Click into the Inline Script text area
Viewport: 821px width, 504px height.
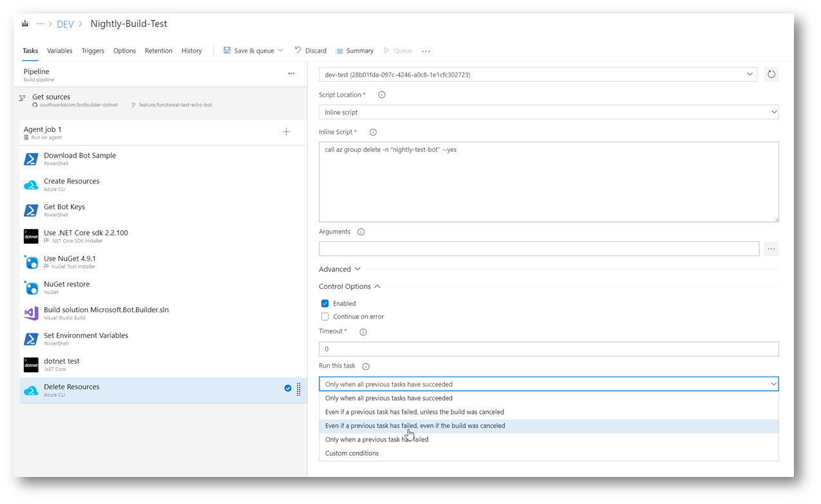point(549,182)
